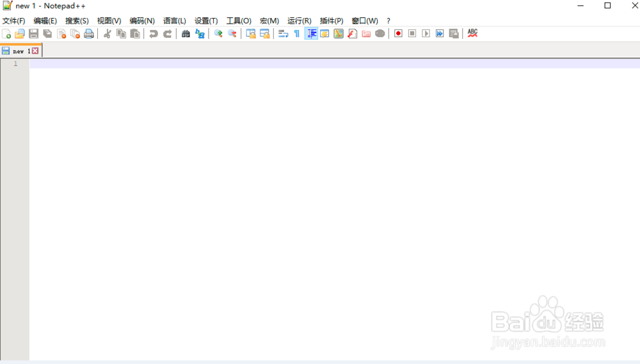Toggle ABC spell check icon
Viewport: 640px width, 364px height.
click(x=472, y=33)
